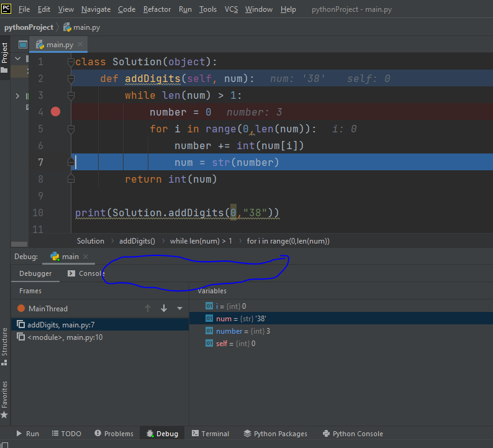Expand the collapsed project tree node
The width and height of the screenshot is (493, 448).
tap(17, 96)
